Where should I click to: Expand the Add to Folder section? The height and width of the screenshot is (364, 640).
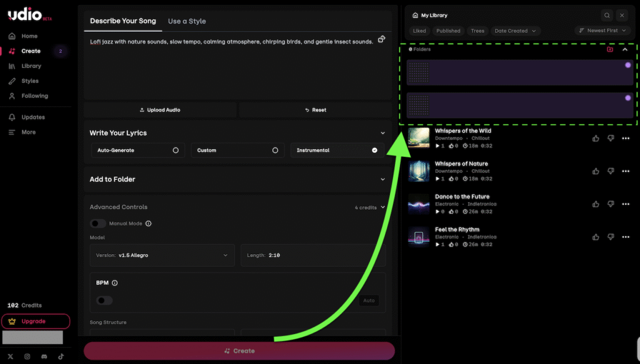(x=237, y=179)
